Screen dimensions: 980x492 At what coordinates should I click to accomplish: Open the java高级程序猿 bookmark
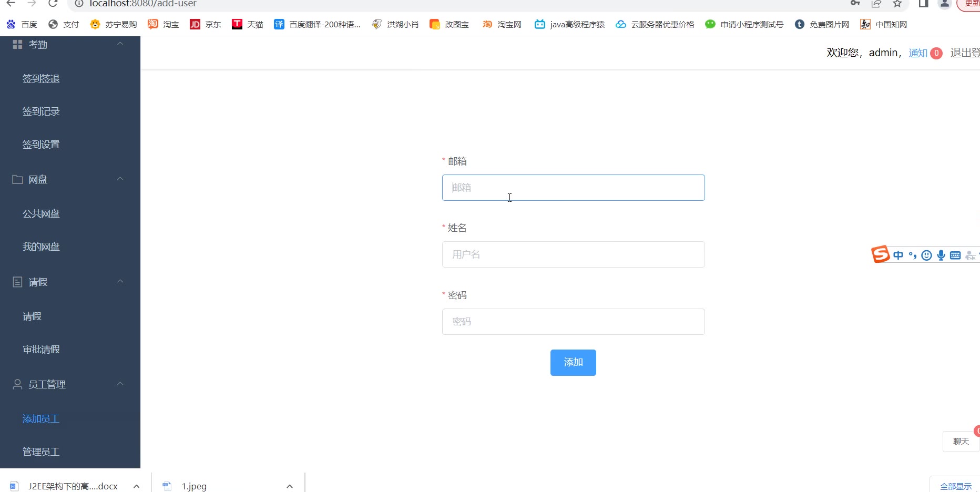(x=569, y=24)
